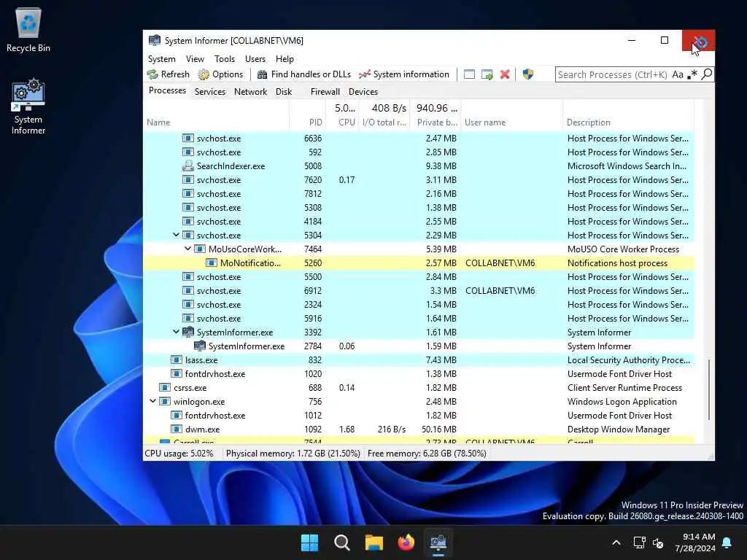
Task: Select dwm.exe process icon
Action: (x=177, y=429)
